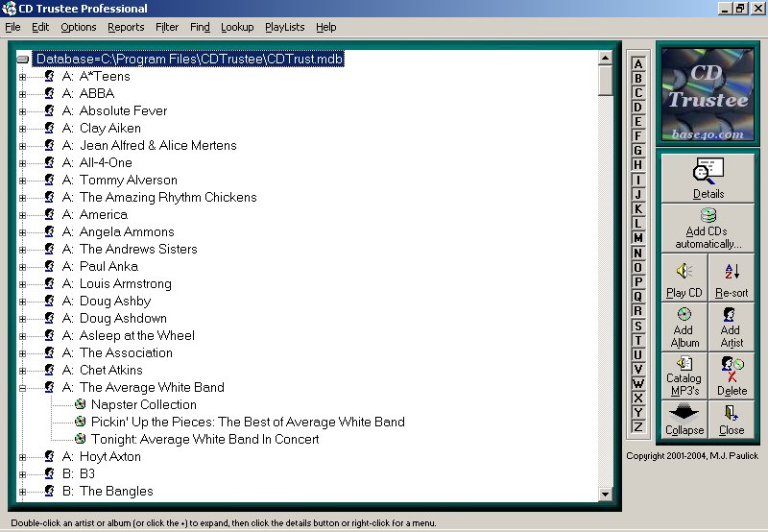Image resolution: width=768 pixels, height=532 pixels.
Task: Jump to letter S in alphabet index
Action: point(637,326)
